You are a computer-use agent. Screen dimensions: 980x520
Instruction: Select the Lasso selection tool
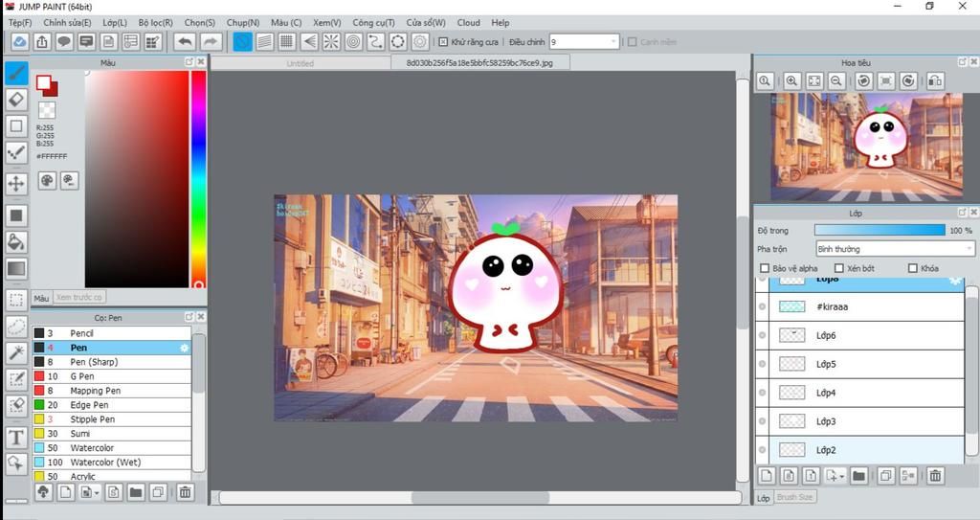pyautogui.click(x=16, y=326)
